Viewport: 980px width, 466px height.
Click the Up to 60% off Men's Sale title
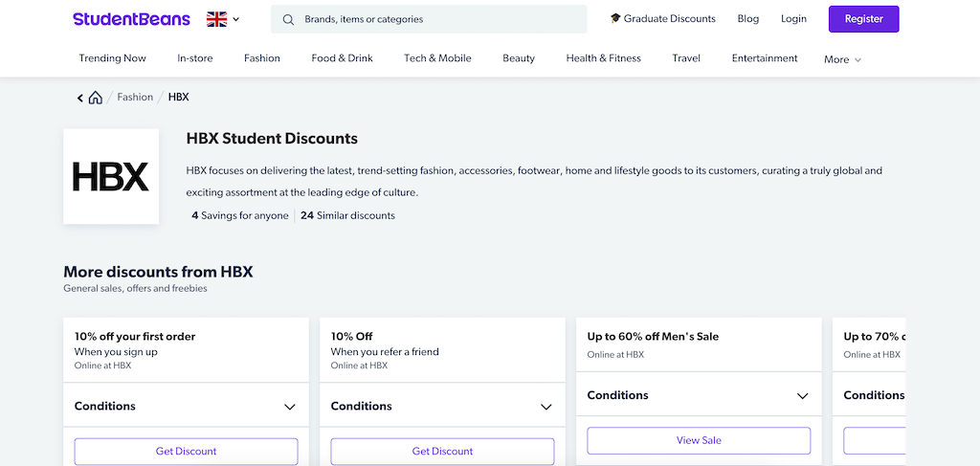[653, 336]
